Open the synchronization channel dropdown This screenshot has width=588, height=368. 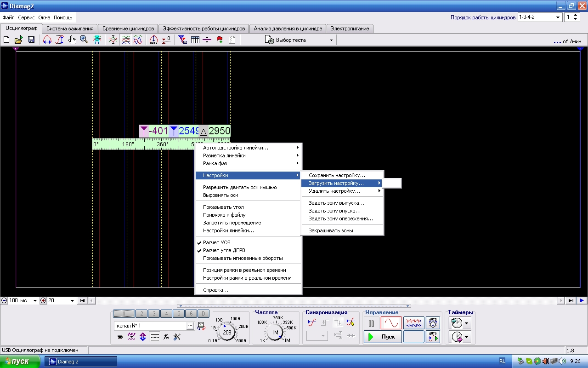pos(317,336)
